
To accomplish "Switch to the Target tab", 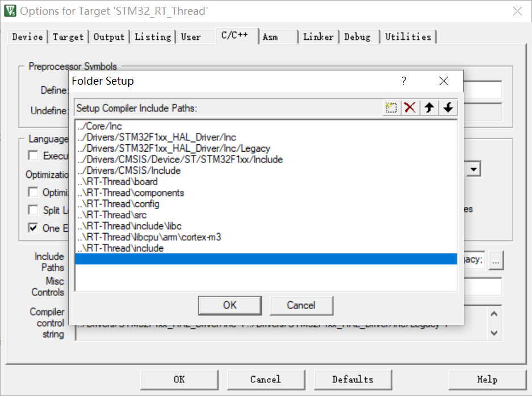I will (x=68, y=37).
